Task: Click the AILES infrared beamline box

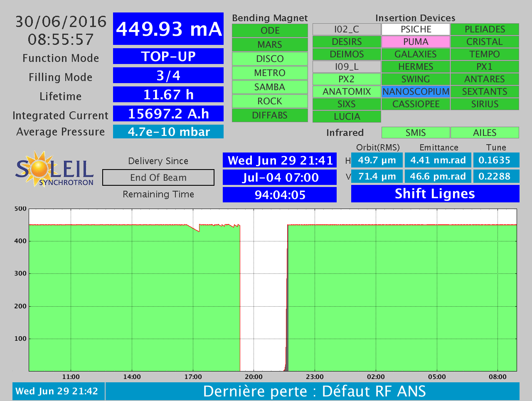Action: coord(485,133)
